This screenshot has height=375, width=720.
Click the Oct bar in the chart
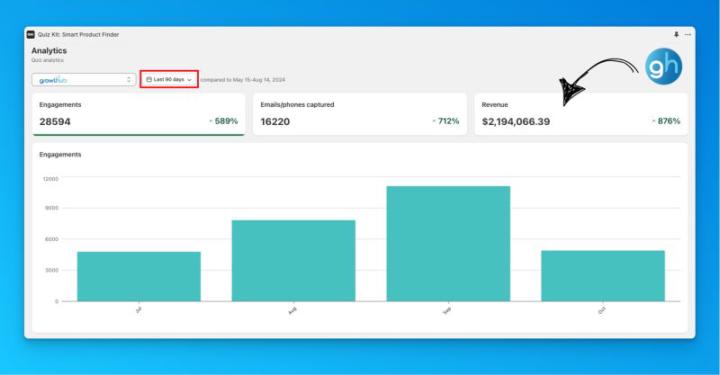click(603, 276)
